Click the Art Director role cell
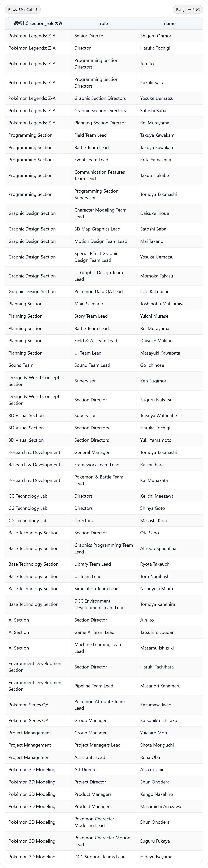Screen dimensions: 208x868 tap(104, 770)
